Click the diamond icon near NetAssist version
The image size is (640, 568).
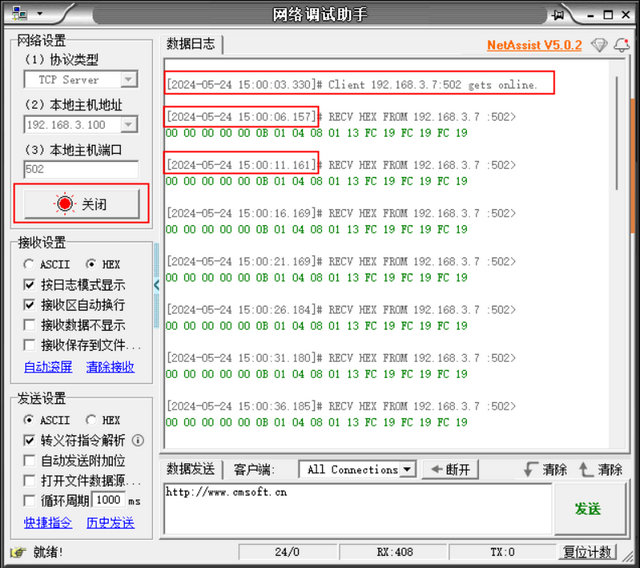click(599, 45)
